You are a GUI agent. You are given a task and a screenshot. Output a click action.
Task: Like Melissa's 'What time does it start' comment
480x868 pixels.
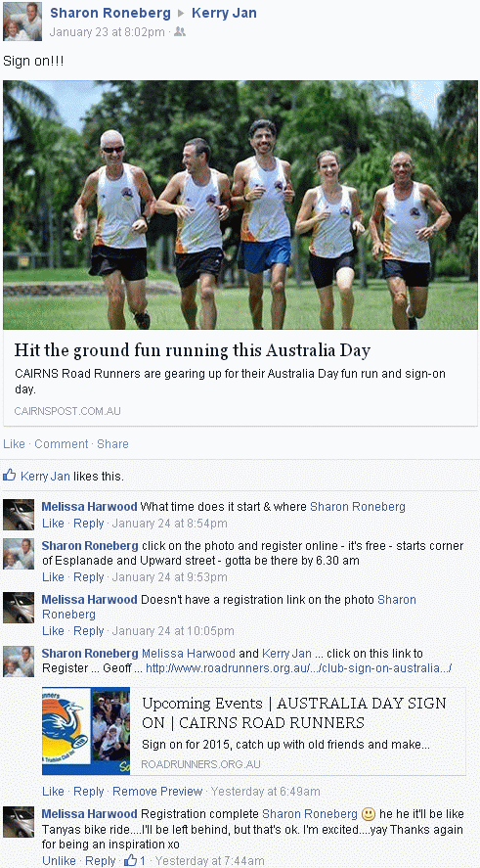[53, 524]
